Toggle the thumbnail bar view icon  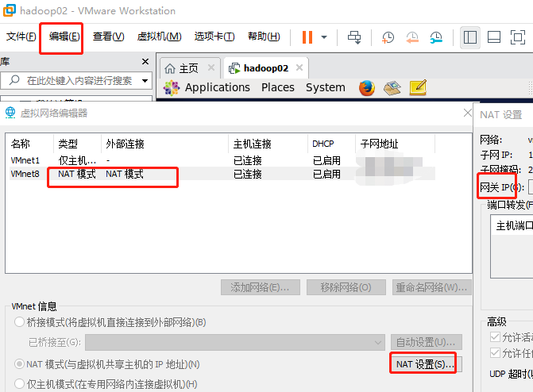494,37
